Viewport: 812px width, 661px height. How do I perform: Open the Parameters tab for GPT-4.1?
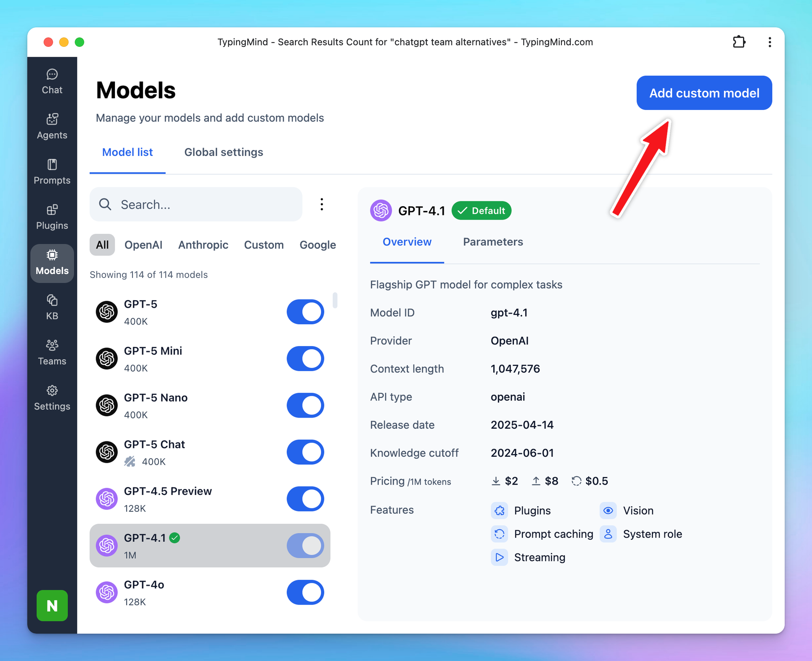coord(493,242)
